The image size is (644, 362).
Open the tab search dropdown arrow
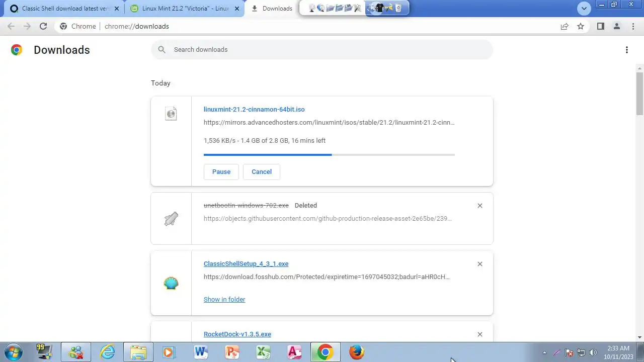[584, 9]
